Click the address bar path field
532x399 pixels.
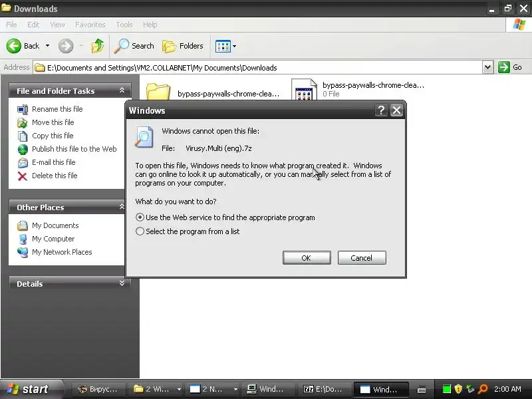pos(258,68)
